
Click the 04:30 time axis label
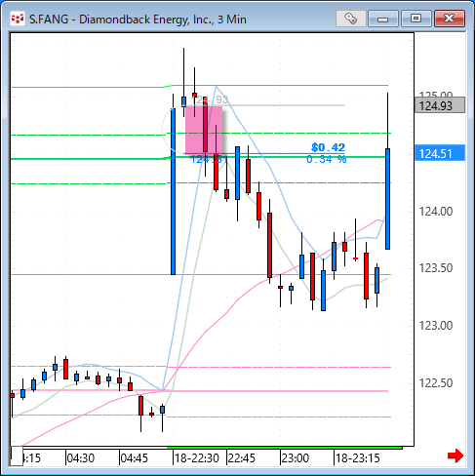click(80, 458)
